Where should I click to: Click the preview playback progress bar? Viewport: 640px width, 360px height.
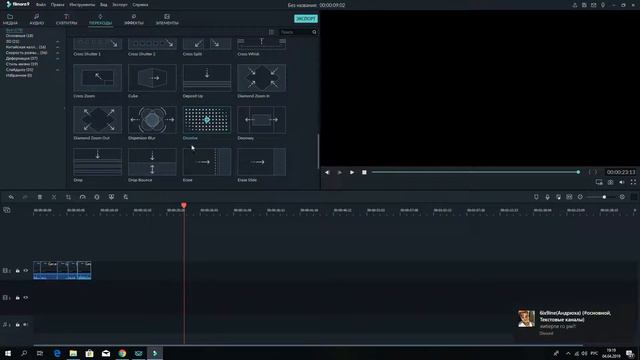[x=475, y=172]
